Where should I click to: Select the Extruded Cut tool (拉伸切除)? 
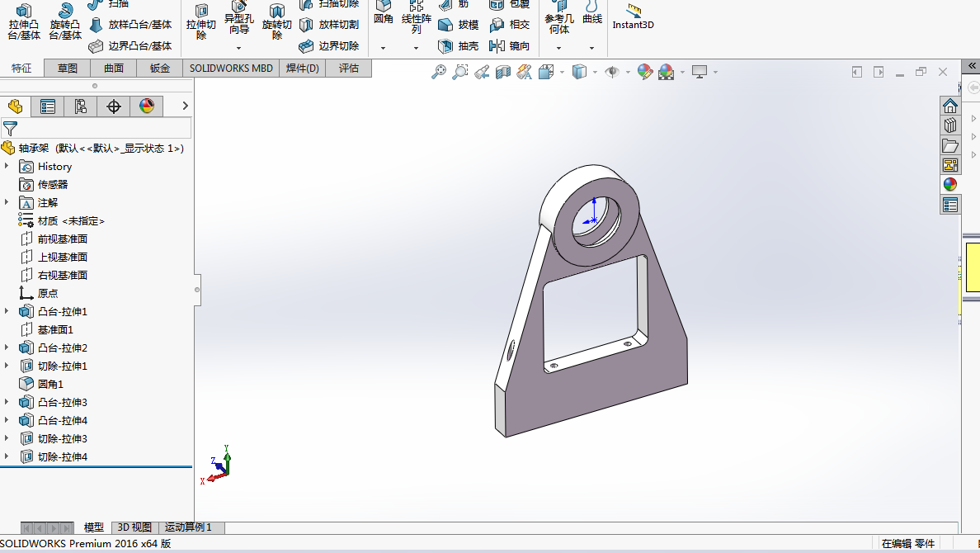point(201,21)
